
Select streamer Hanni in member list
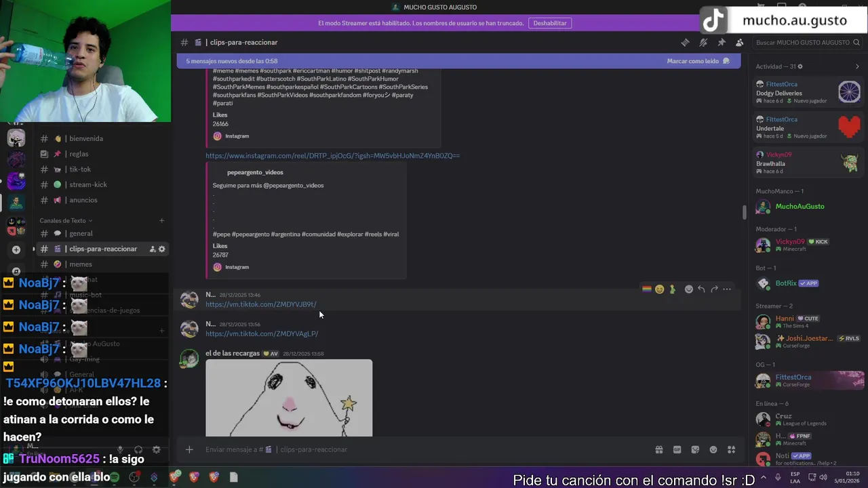tap(808, 321)
